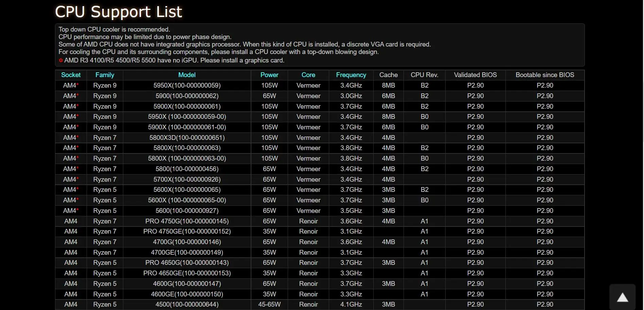Select model 5600X(100-000000065) cell
The height and width of the screenshot is (310, 644).
[x=187, y=190]
